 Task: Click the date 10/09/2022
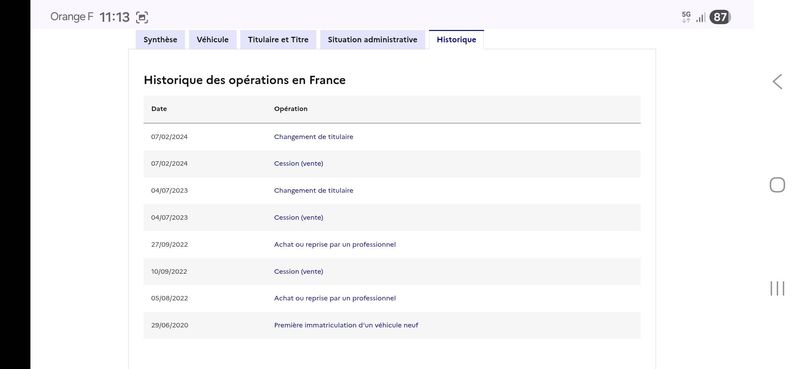(x=169, y=272)
